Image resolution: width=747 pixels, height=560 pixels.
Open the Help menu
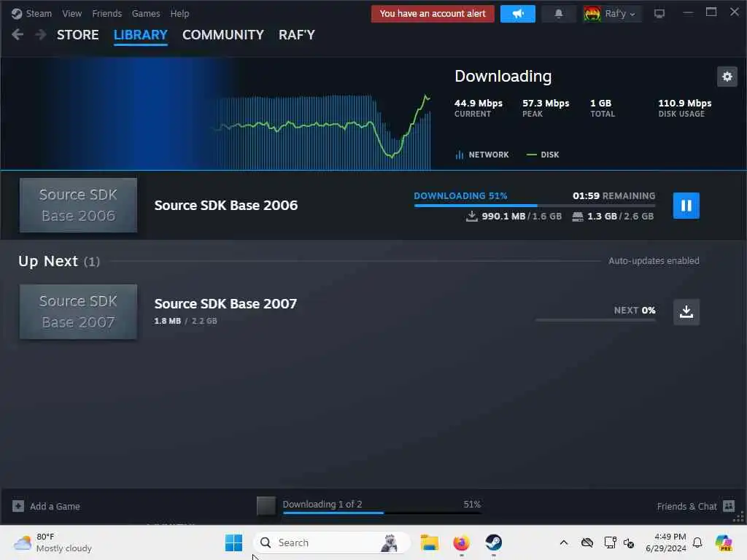[x=179, y=13]
